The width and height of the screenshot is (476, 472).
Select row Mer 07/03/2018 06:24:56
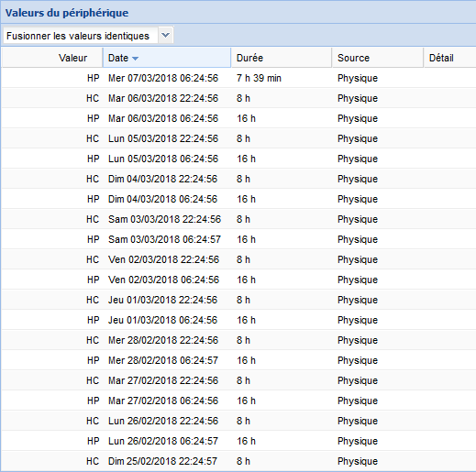tap(238, 78)
